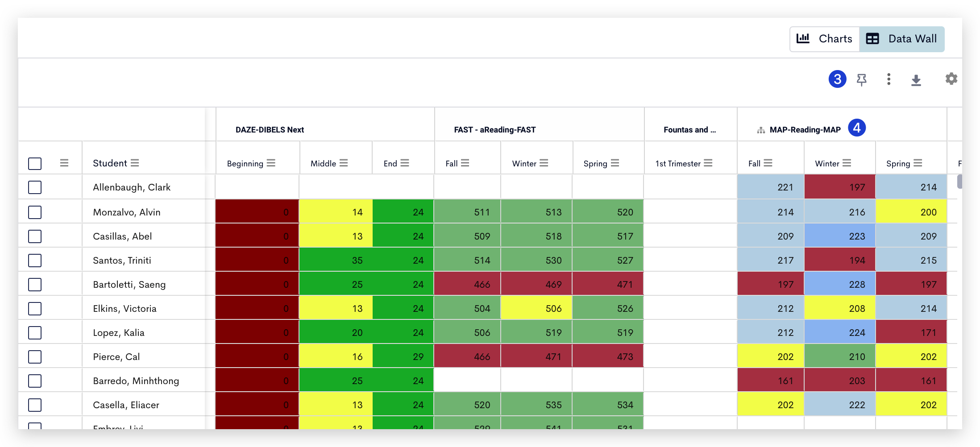Image resolution: width=980 pixels, height=447 pixels.
Task: Click Santos's FAST Winter 530 cell
Action: pyautogui.click(x=536, y=260)
